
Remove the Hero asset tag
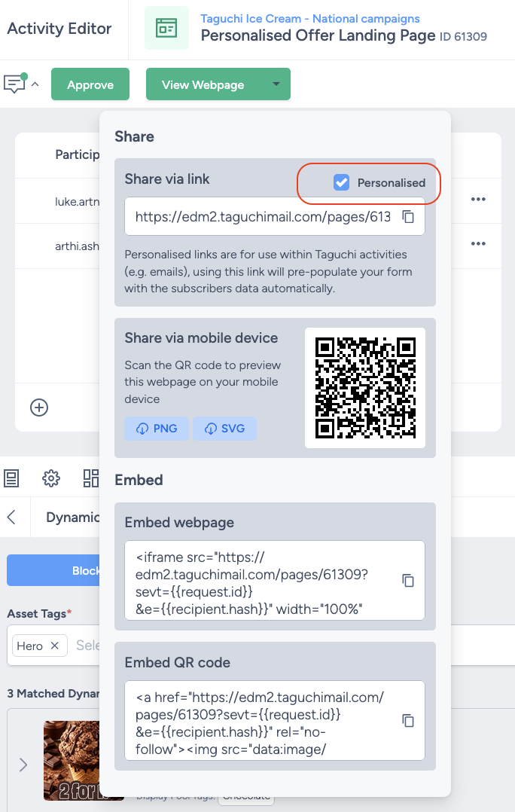click(54, 646)
